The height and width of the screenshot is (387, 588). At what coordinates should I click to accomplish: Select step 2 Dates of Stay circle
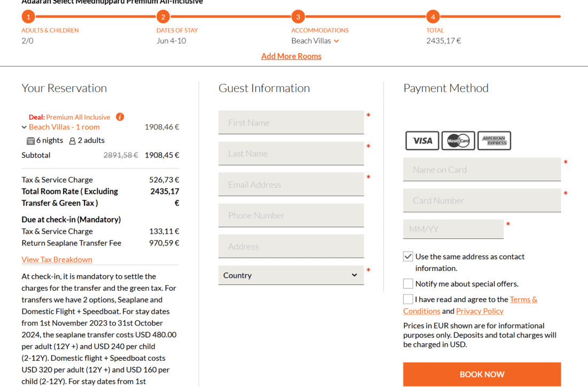163,17
